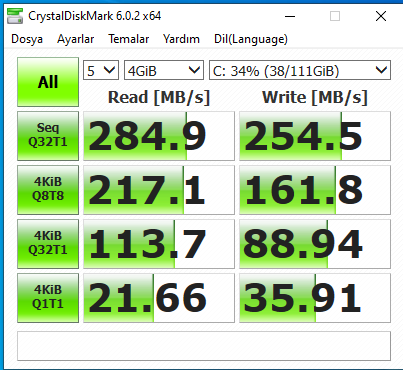Minimize the CrystalDiskMark window
403x370 pixels.
pos(290,16)
